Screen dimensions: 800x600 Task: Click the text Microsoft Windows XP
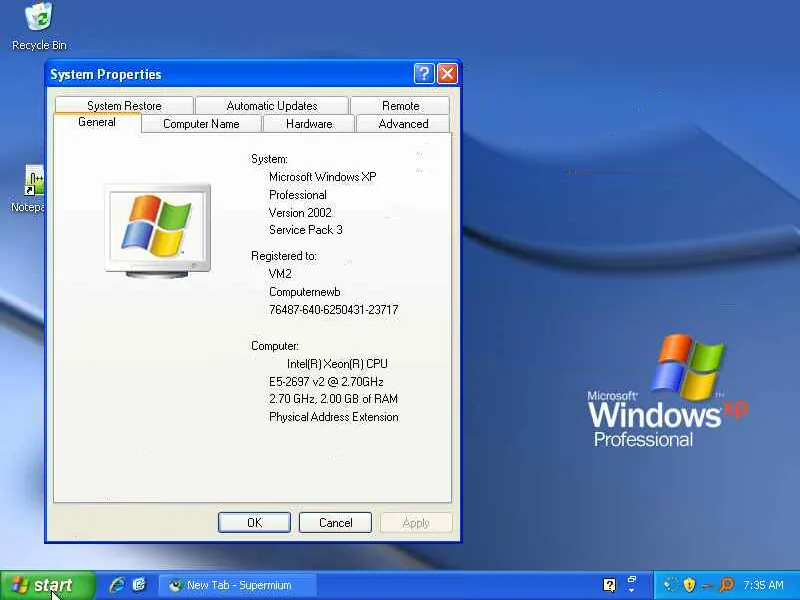pos(322,177)
